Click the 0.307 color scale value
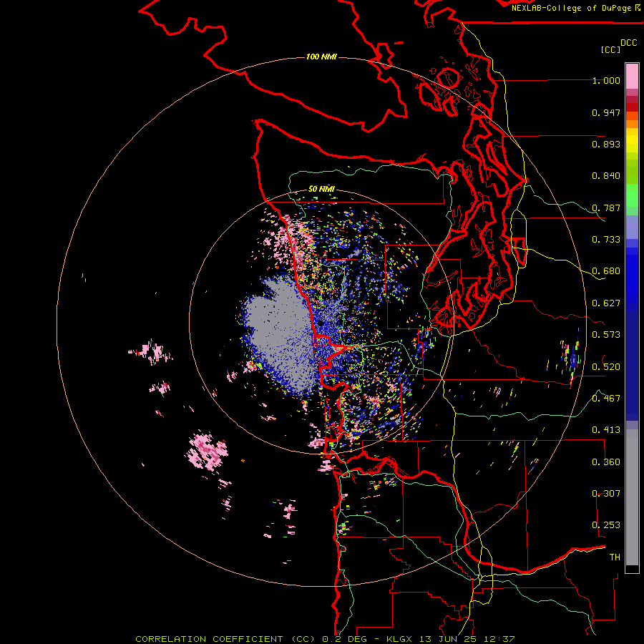This screenshot has height=644, width=644. pyautogui.click(x=606, y=494)
